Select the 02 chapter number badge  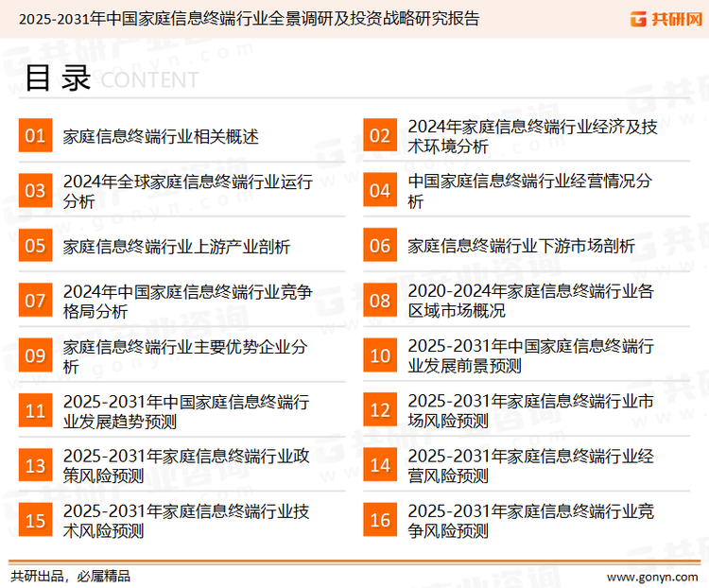coord(379,136)
